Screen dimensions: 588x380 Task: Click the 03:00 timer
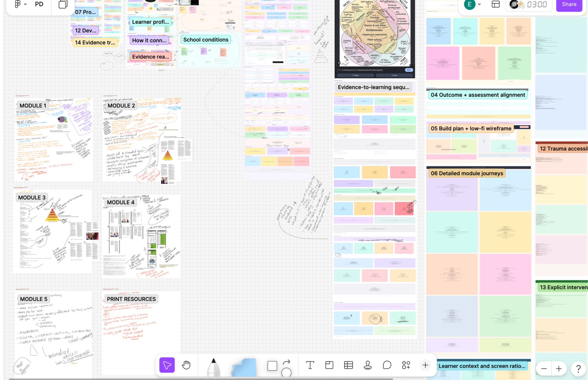point(537,4)
